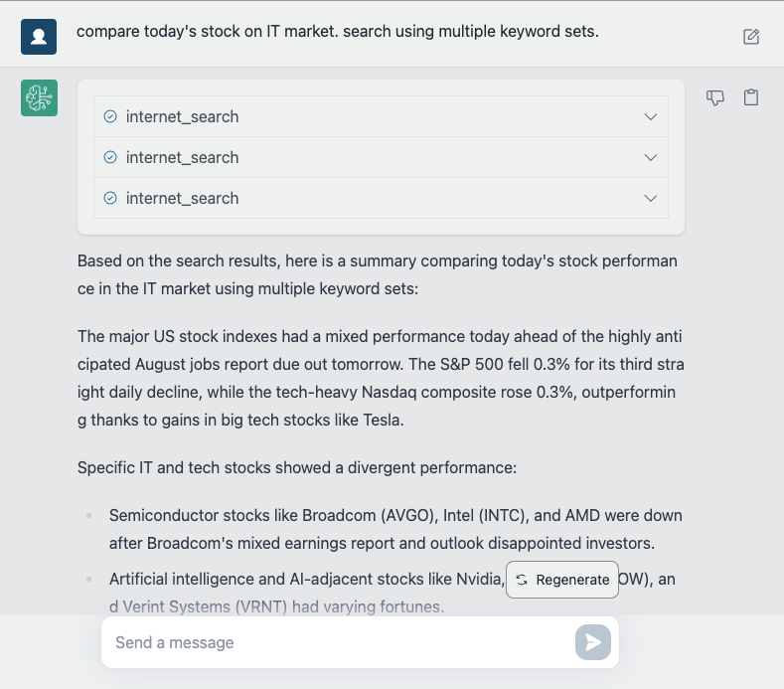784x689 pixels.
Task: Expand the first internet_search chevron
Action: 651,116
